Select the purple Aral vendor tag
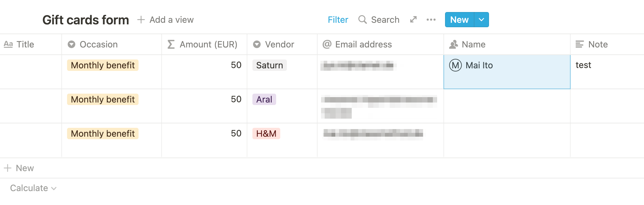644x205 pixels. [x=264, y=99]
